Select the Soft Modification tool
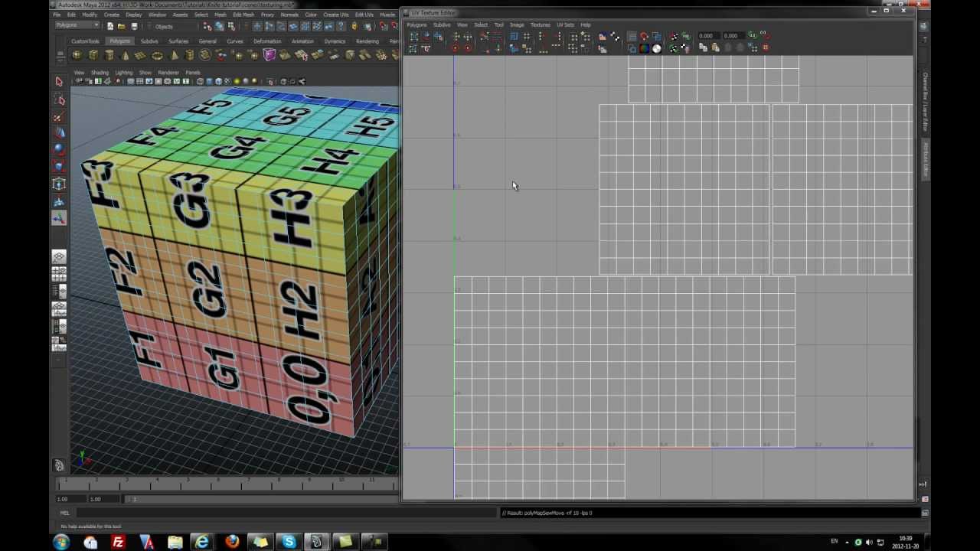The height and width of the screenshot is (551, 980). (59, 201)
